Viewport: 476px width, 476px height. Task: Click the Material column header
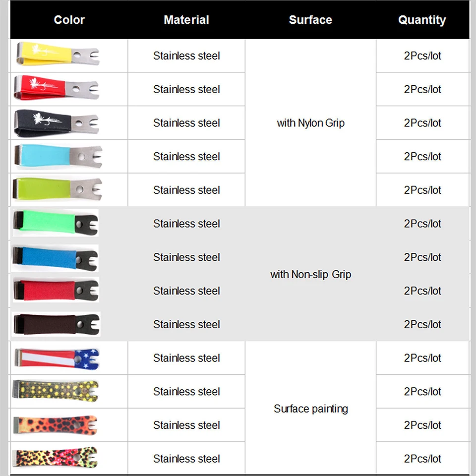(x=186, y=20)
